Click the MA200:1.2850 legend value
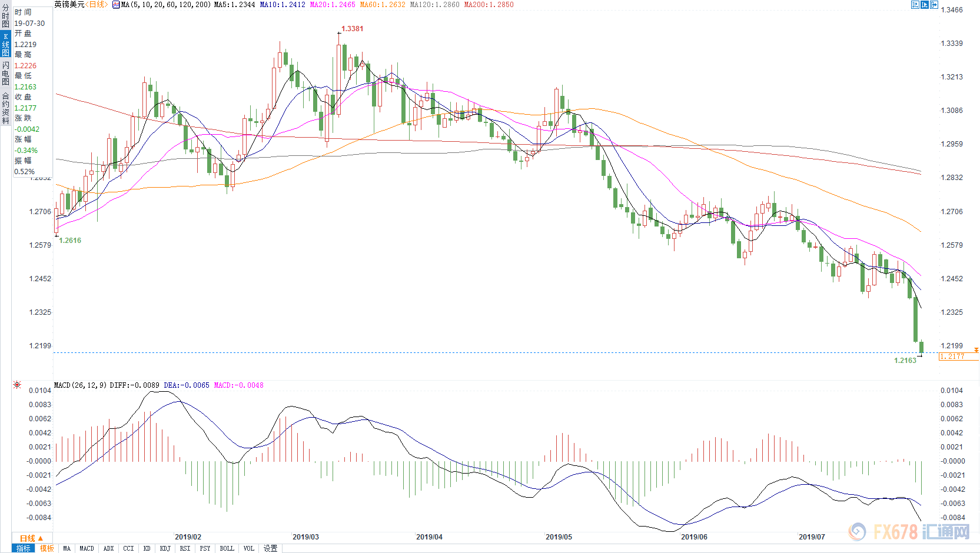This screenshot has width=980, height=553. click(489, 5)
